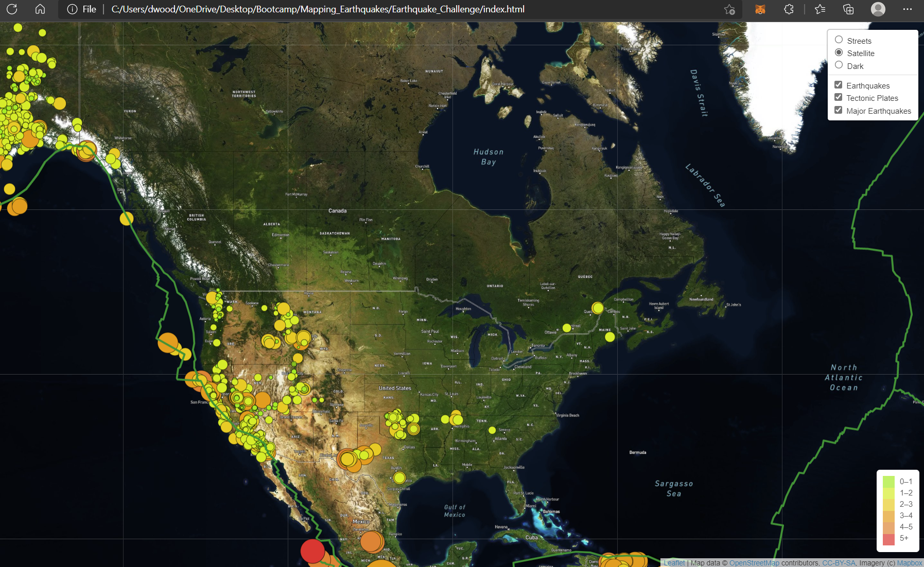Viewport: 924px width, 567px height.
Task: Click the yellow earthquake marker in Maine
Action: tap(610, 337)
